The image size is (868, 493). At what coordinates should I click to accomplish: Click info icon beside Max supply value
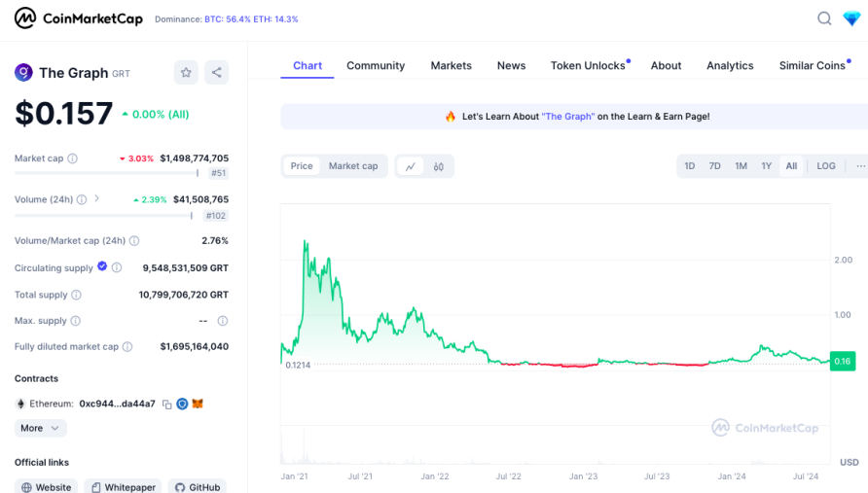[x=223, y=321]
